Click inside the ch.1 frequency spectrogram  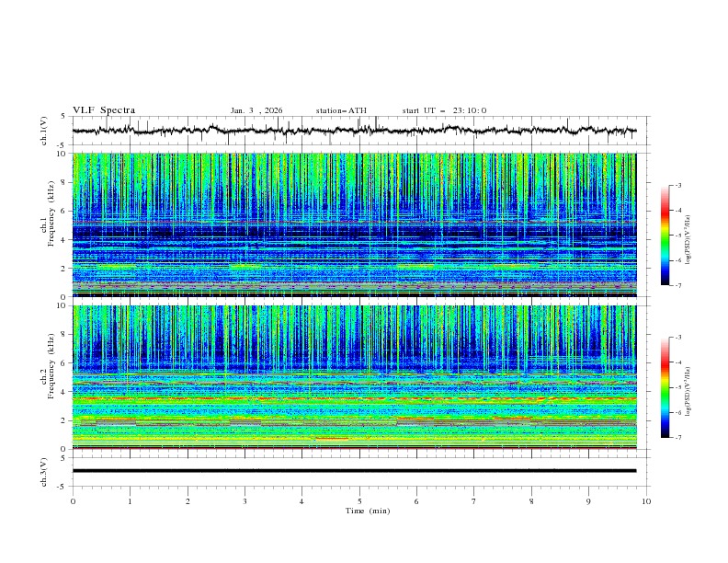(354, 224)
